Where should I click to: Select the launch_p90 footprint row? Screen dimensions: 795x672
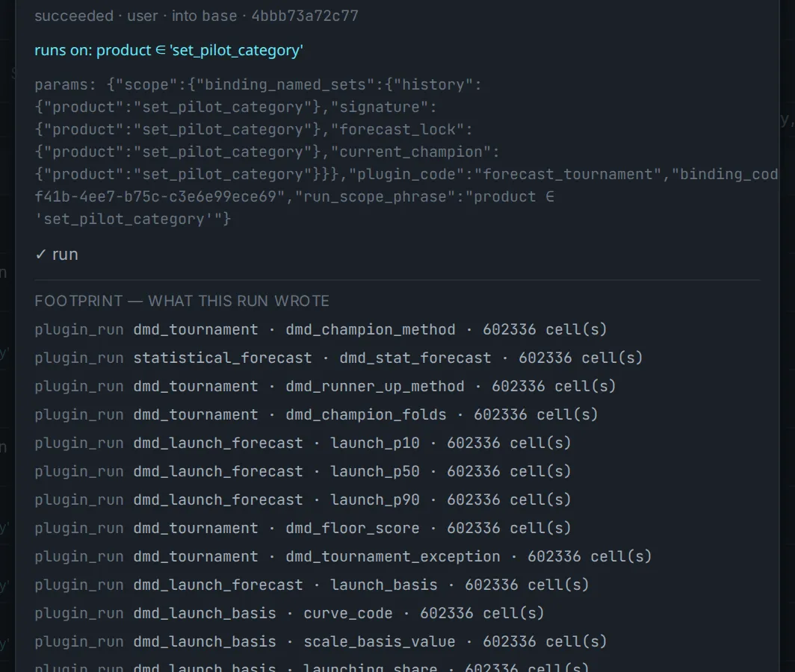pyautogui.click(x=303, y=500)
